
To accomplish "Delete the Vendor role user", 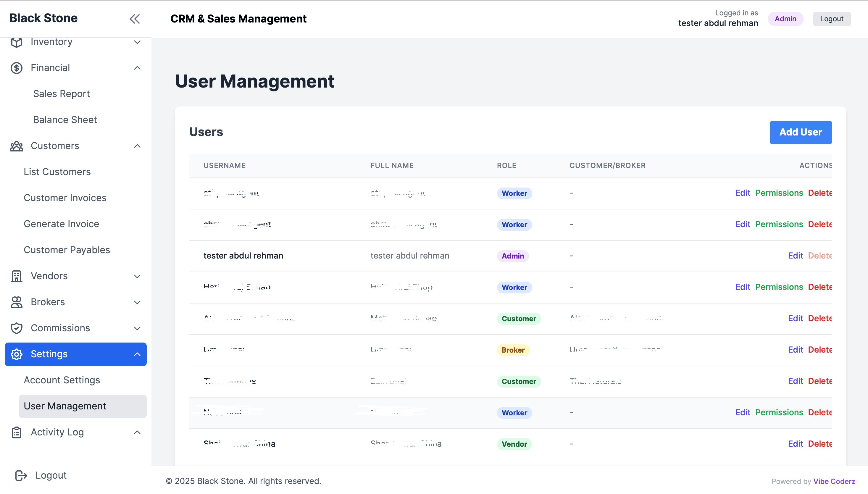I will pyautogui.click(x=820, y=444).
